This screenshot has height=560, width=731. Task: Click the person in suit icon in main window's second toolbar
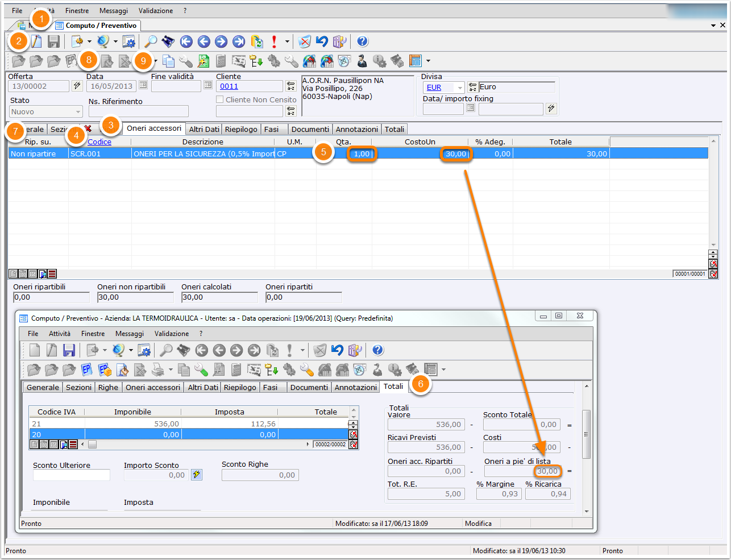[x=362, y=61]
